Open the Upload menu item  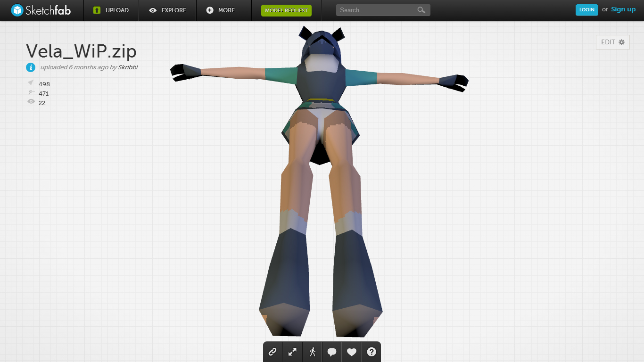coord(111,10)
